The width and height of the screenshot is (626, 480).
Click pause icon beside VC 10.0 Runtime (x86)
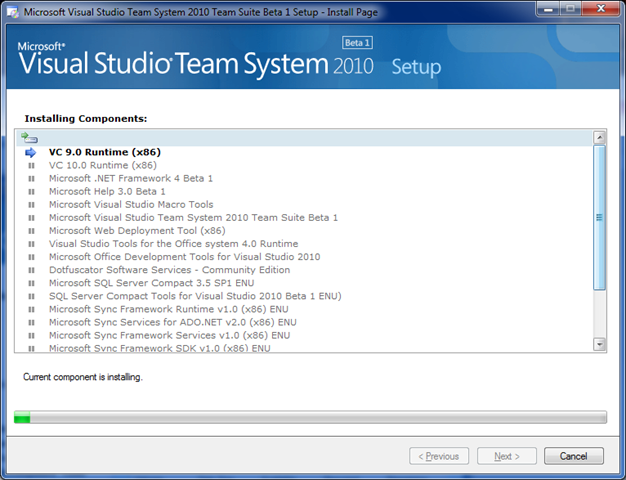[x=31, y=165]
